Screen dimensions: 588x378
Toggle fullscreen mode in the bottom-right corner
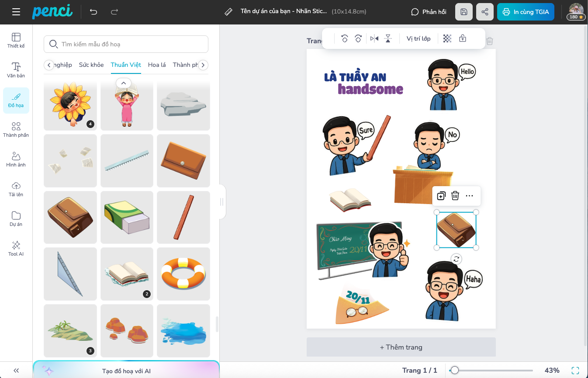click(x=575, y=370)
